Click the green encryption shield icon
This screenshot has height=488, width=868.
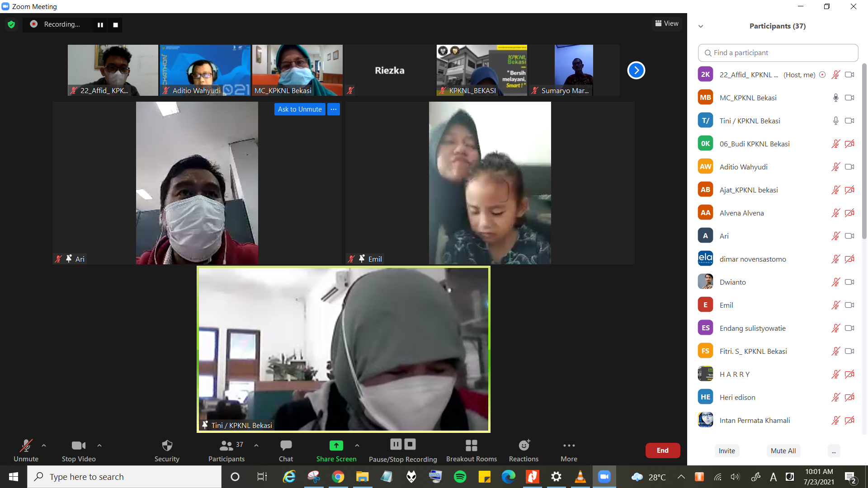pyautogui.click(x=11, y=24)
